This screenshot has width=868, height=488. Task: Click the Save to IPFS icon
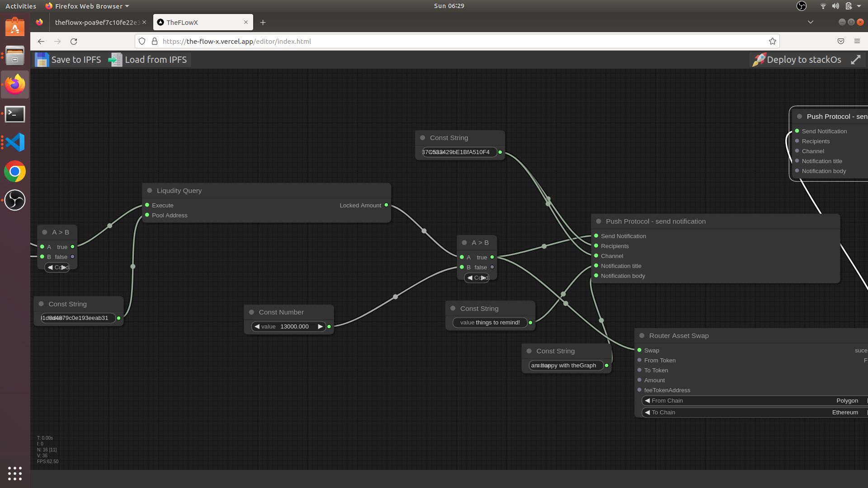[41, 59]
